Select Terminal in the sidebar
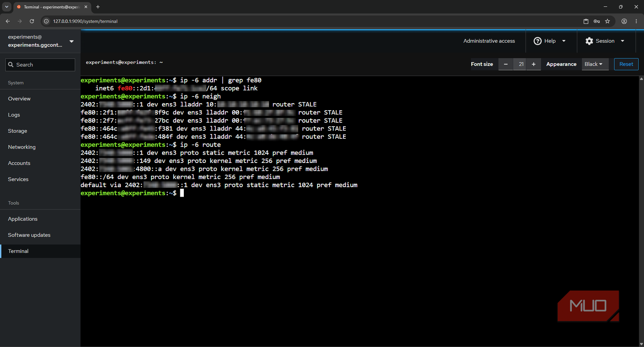This screenshot has height=347, width=644. pos(40,251)
